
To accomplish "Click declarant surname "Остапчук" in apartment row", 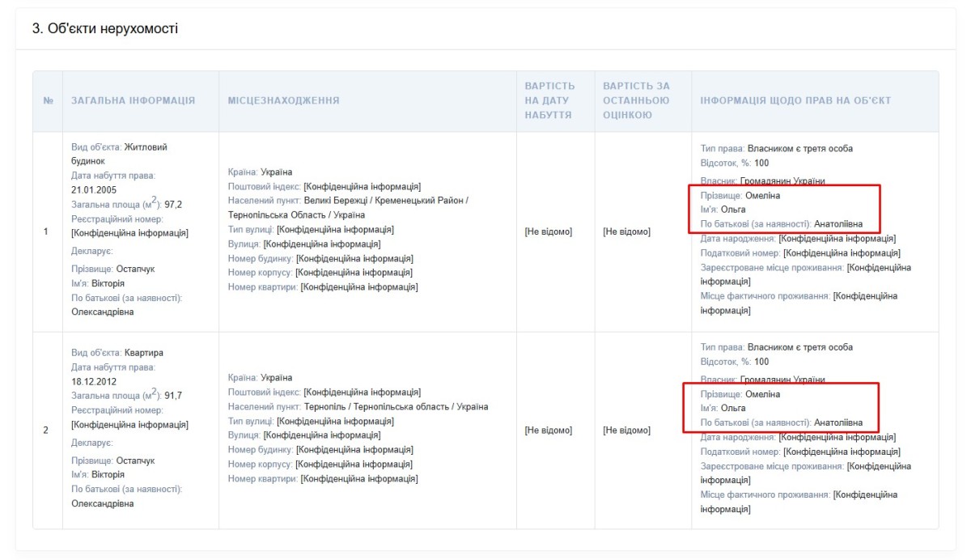I will [135, 461].
